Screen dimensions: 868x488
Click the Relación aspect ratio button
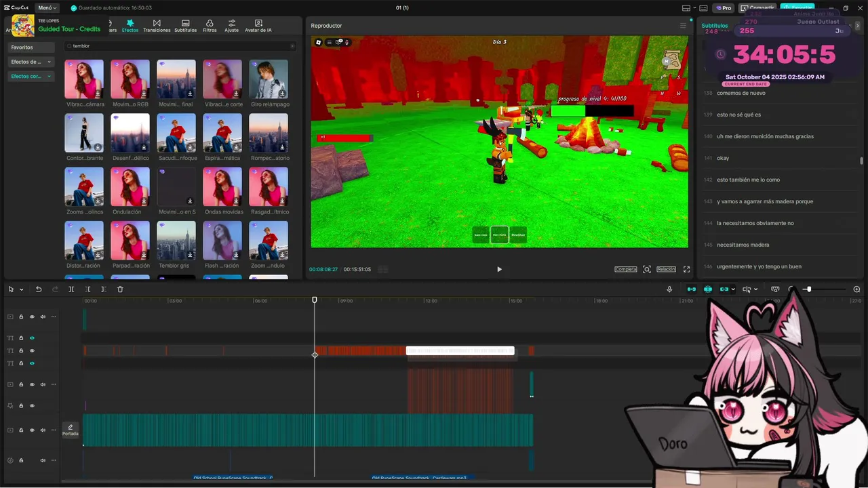coord(666,269)
